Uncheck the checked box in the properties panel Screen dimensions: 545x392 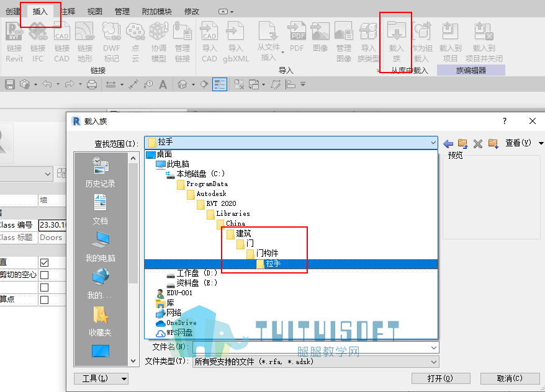[x=44, y=262]
